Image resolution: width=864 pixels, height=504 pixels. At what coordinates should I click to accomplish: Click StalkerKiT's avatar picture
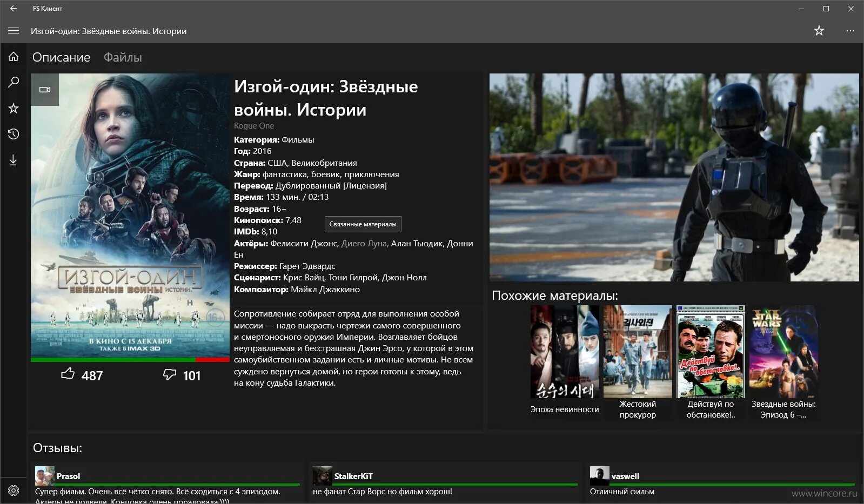click(323, 476)
